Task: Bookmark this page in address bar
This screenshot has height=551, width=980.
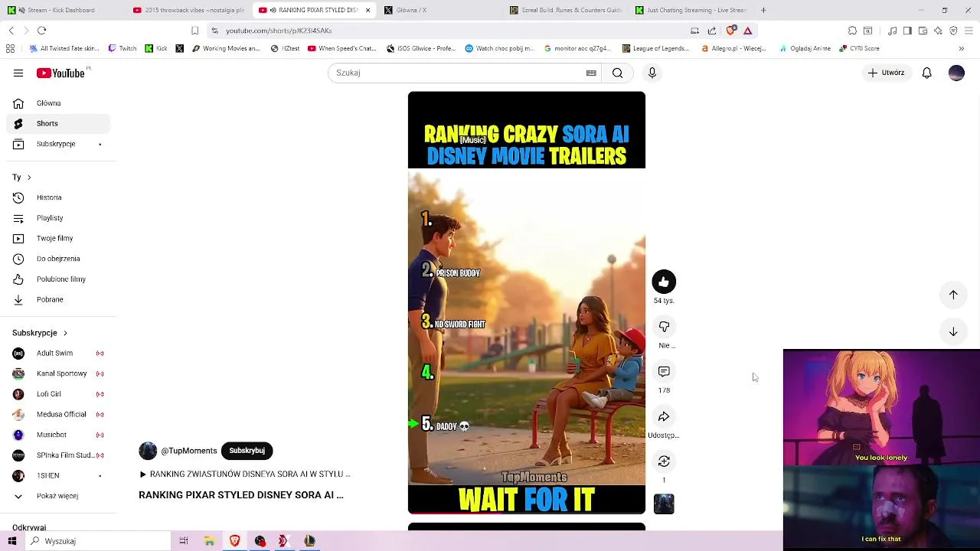Action: tap(194, 31)
